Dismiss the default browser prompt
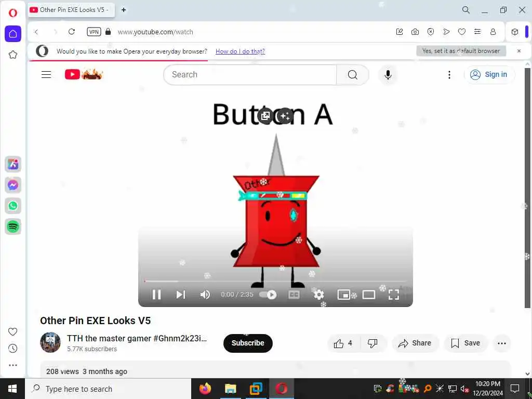The height and width of the screenshot is (399, 532). [x=519, y=51]
